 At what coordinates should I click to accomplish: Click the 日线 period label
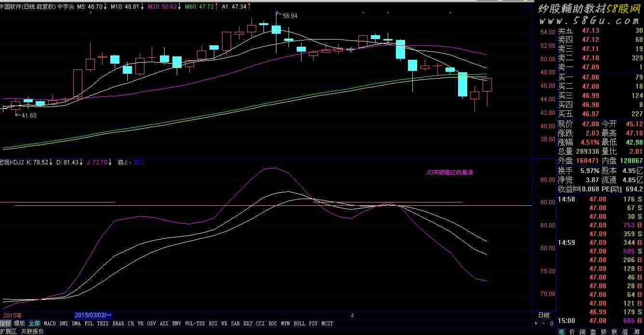[543, 315]
